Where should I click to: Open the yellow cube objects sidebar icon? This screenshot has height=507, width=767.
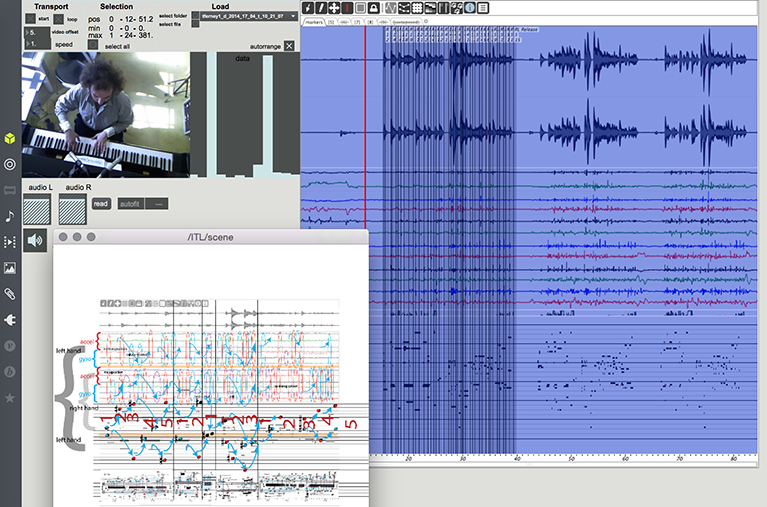point(10,139)
